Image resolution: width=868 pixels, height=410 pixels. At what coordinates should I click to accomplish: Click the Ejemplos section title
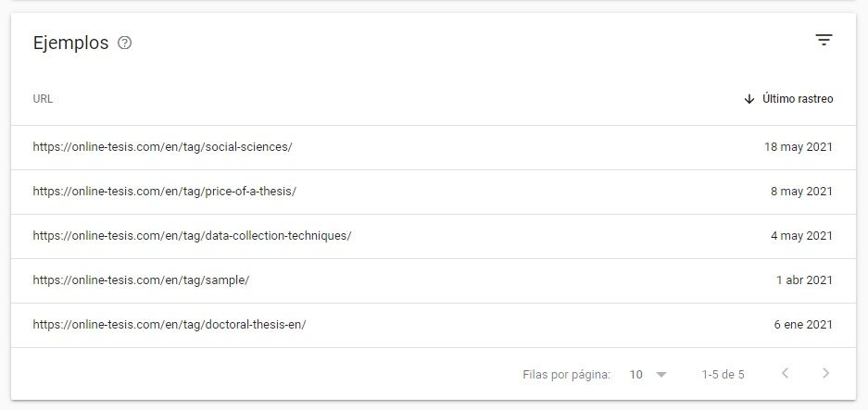tap(70, 43)
